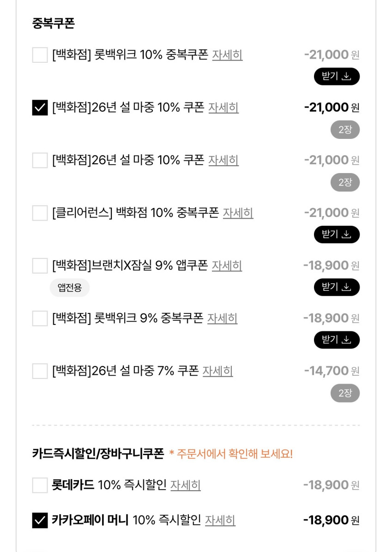Uncheck 카카오페이 머니 10% 즉시할인
The width and height of the screenshot is (392, 552).
(x=40, y=520)
